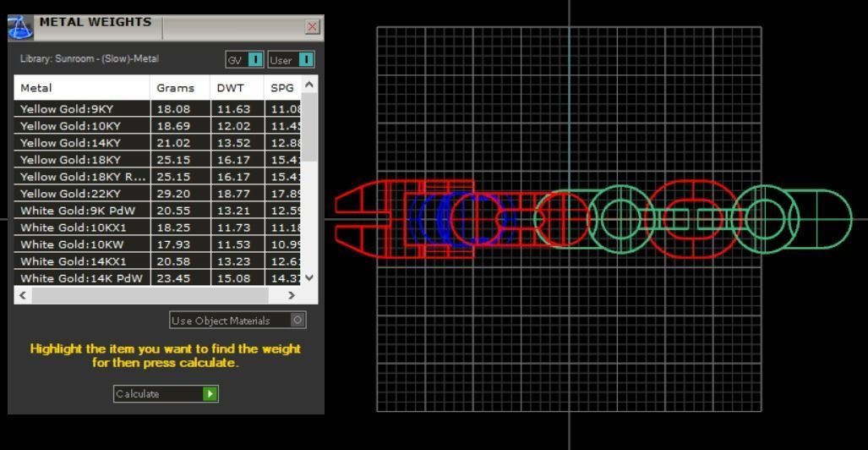Image resolution: width=868 pixels, height=450 pixels.
Task: Click the 12.02 DWT value
Action: click(233, 126)
